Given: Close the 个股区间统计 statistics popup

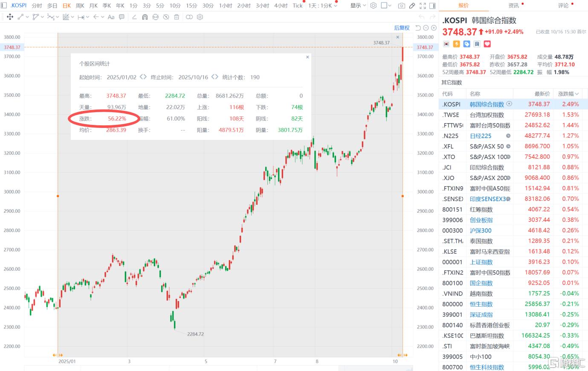Looking at the screenshot, I should [307, 57].
